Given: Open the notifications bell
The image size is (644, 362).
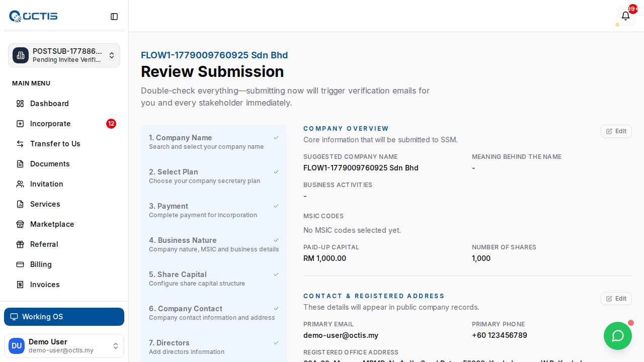Looking at the screenshot, I should (625, 16).
